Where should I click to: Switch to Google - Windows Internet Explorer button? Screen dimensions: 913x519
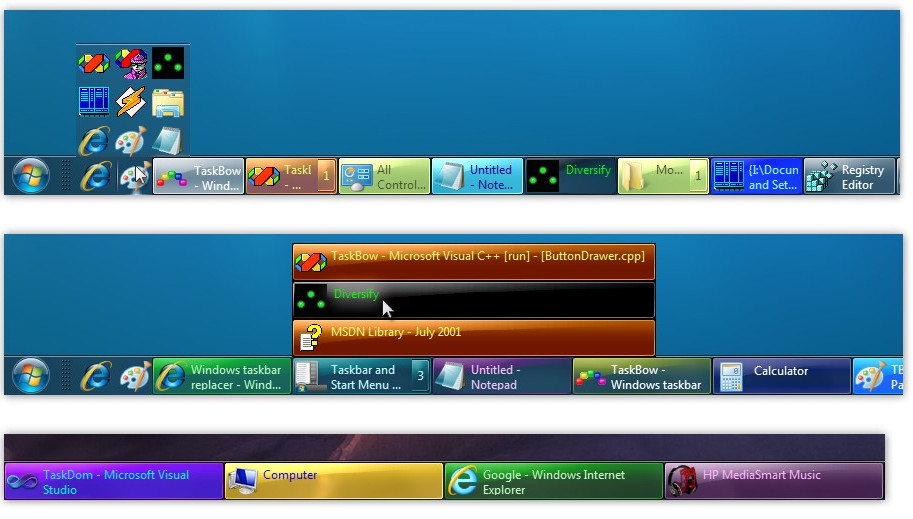click(x=554, y=481)
